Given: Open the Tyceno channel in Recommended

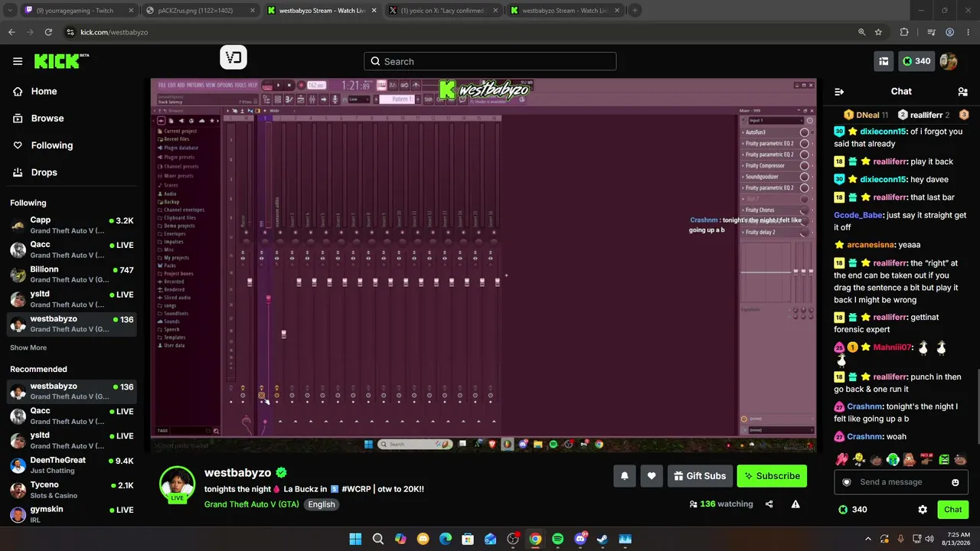Looking at the screenshot, I should click(72, 490).
